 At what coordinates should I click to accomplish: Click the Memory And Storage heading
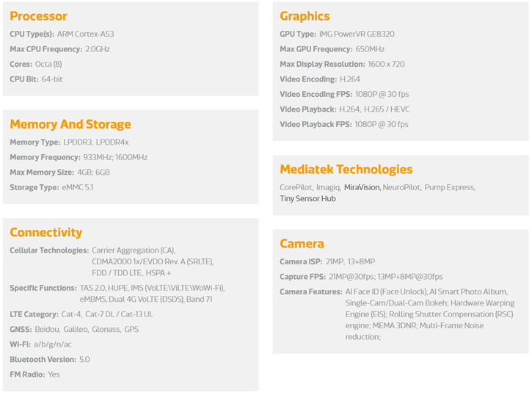tap(70, 124)
